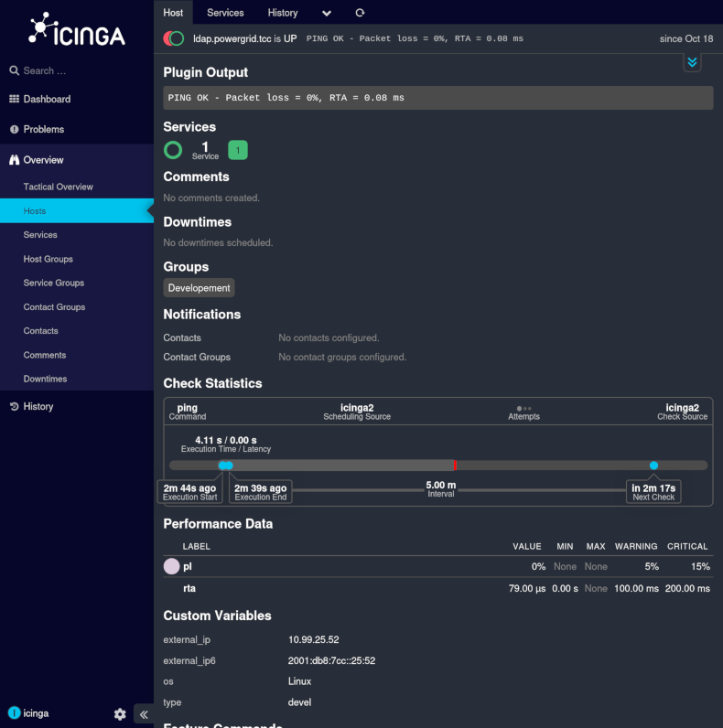Collapse sidebar with double chevron icon
This screenshot has height=728, width=723.
click(144, 714)
